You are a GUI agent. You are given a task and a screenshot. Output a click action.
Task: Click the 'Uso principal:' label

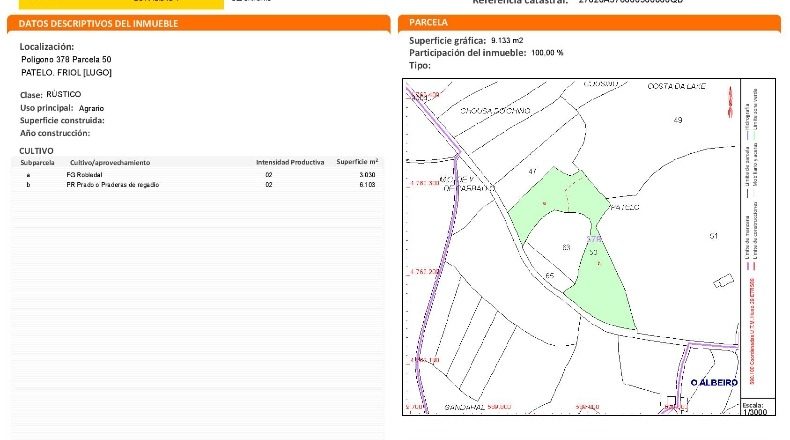(46, 108)
